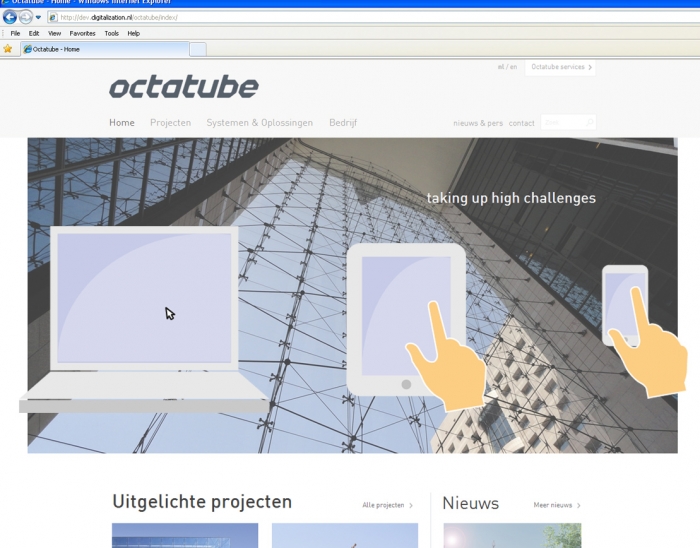Open the recent pages dropdown arrow

point(38,17)
